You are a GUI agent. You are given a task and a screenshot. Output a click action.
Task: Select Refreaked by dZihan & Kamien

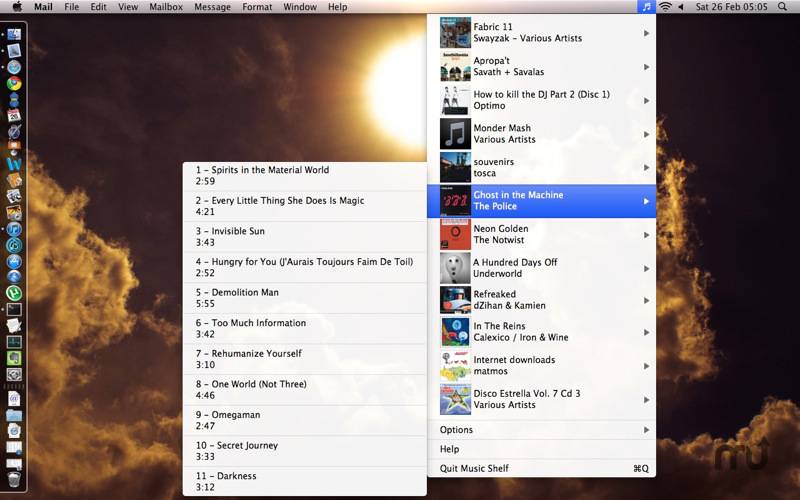pyautogui.click(x=541, y=300)
